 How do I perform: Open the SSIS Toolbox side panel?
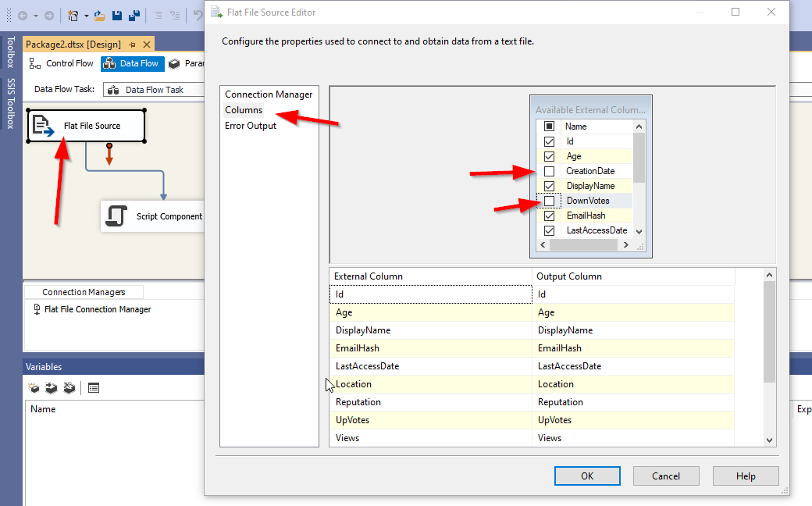click(x=10, y=103)
